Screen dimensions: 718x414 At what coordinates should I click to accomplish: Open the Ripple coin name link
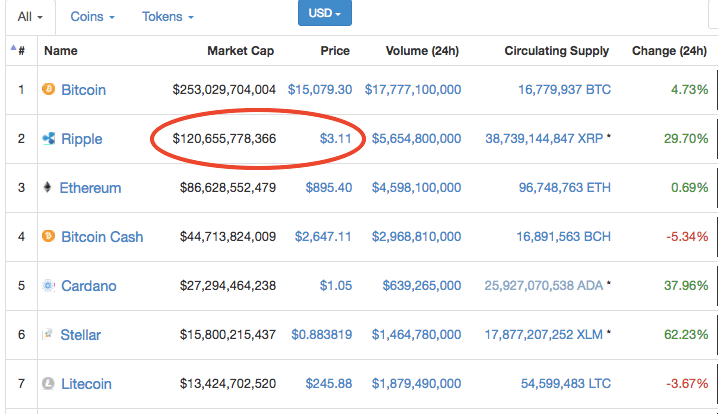[81, 139]
